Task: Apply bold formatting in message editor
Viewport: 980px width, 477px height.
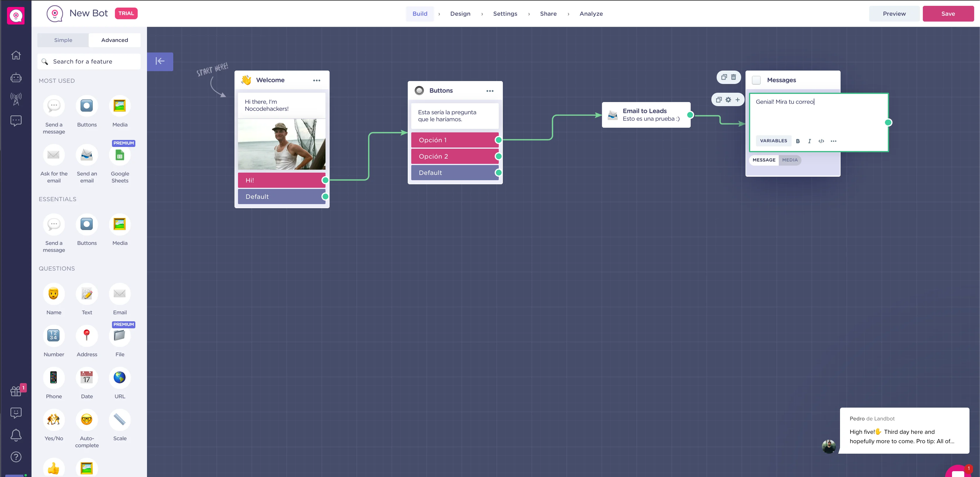Action: pos(798,141)
